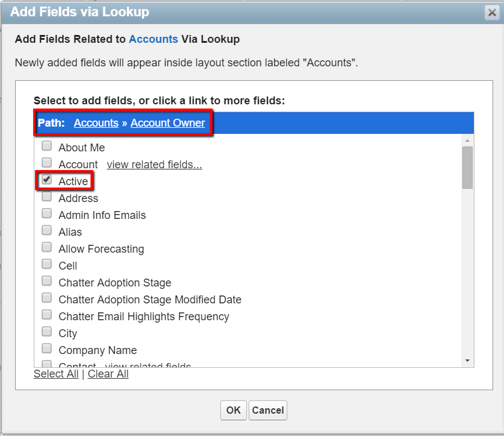Click the Select All link

click(56, 374)
